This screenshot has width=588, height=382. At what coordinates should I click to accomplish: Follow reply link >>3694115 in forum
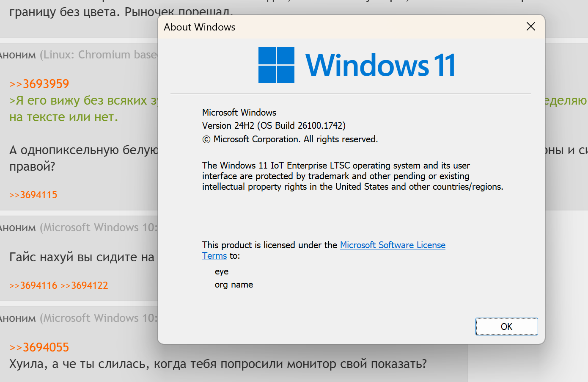[33, 195]
